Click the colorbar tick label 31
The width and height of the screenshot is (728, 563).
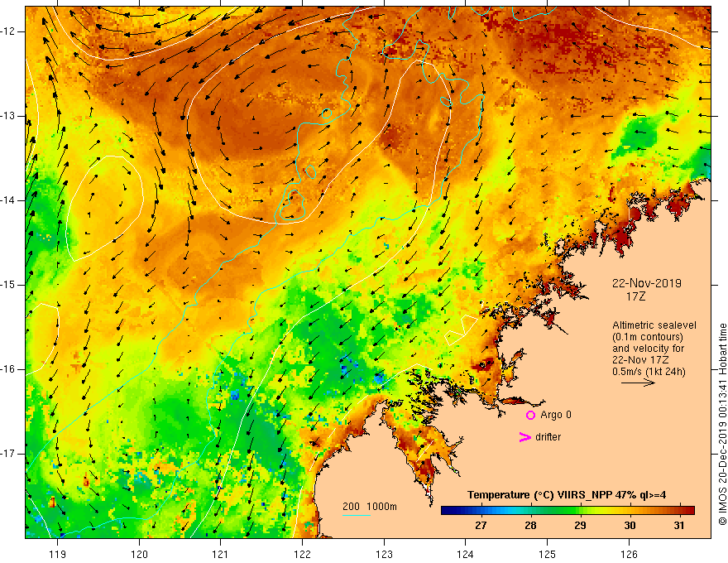(679, 526)
